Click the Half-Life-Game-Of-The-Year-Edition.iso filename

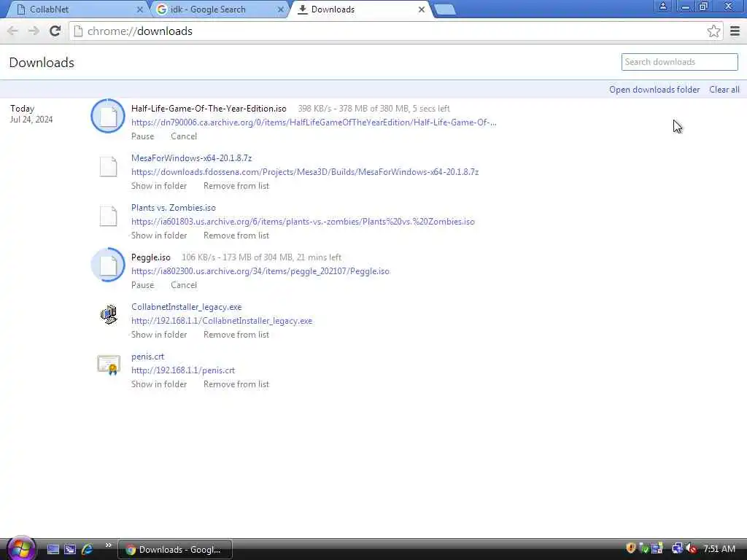(x=209, y=109)
